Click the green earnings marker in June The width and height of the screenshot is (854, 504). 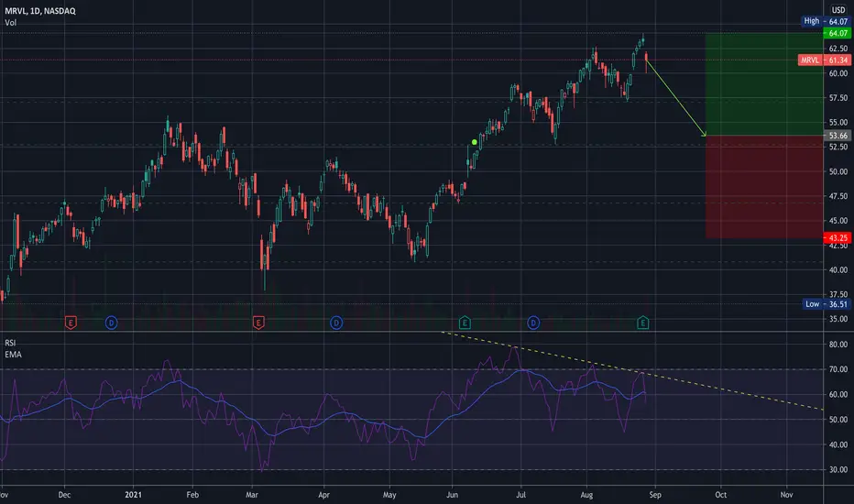point(465,323)
